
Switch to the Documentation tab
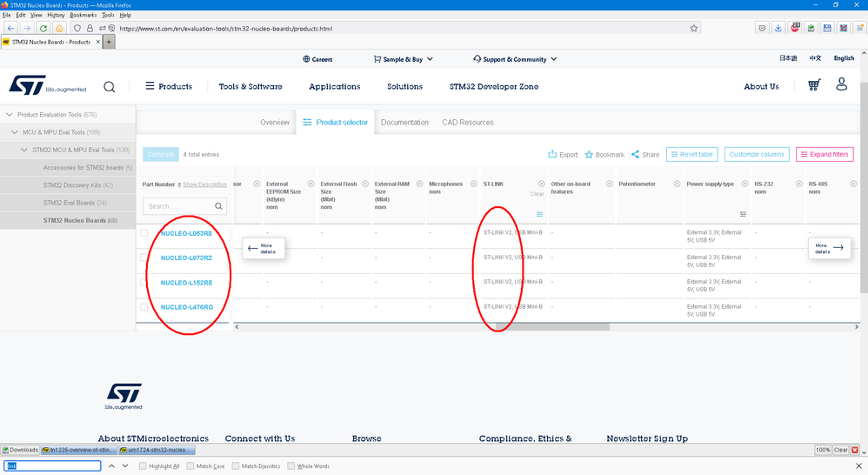(404, 123)
